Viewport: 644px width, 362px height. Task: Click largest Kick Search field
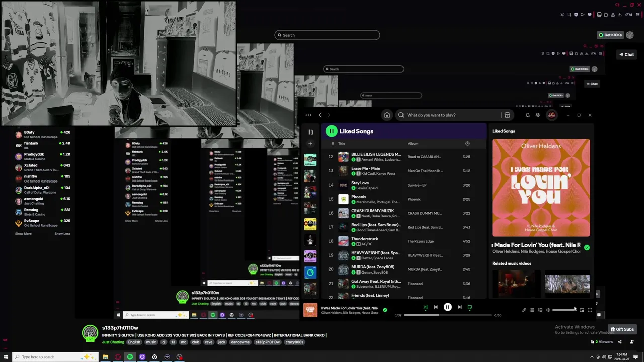[327, 35]
